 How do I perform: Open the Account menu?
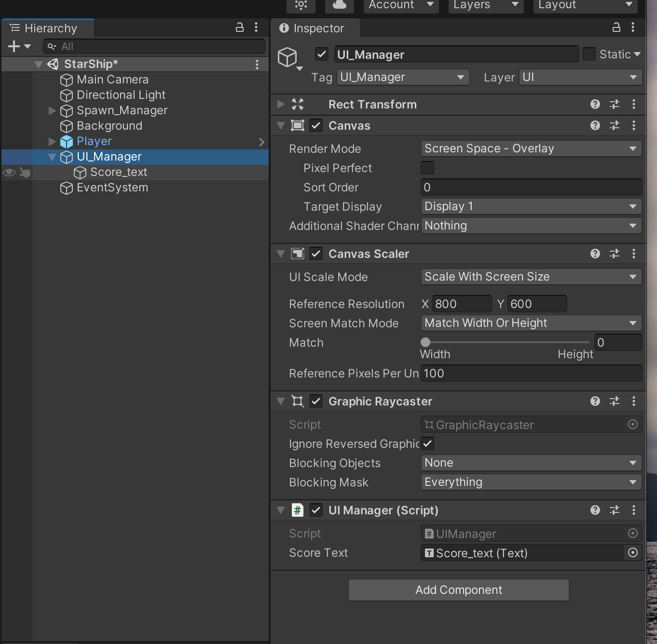pyautogui.click(x=400, y=6)
